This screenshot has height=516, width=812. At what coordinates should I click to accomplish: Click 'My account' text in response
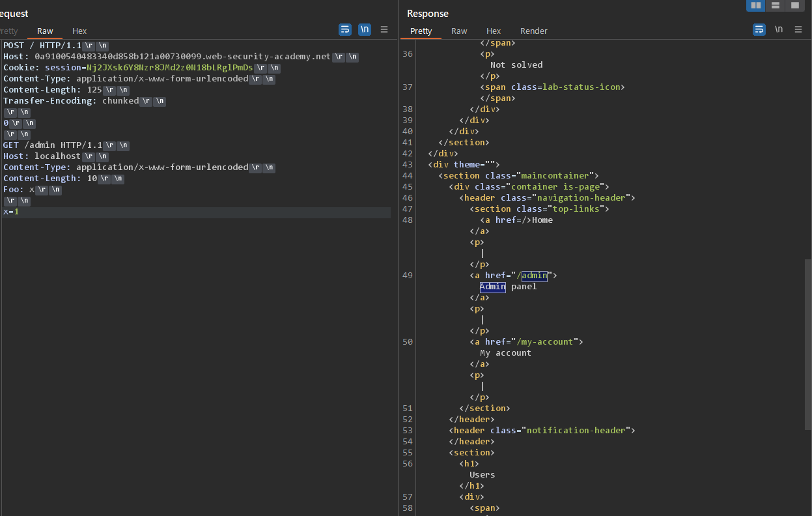506,353
